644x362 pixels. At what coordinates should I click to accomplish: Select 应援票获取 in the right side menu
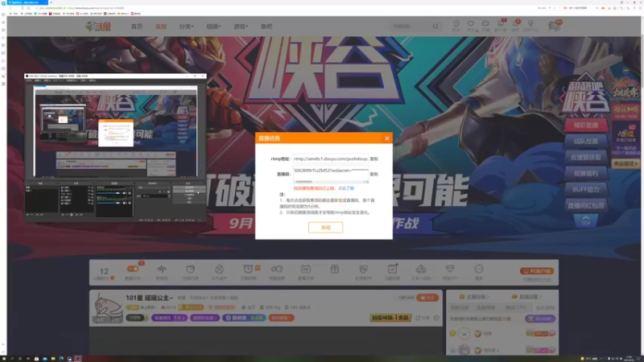[x=586, y=157]
